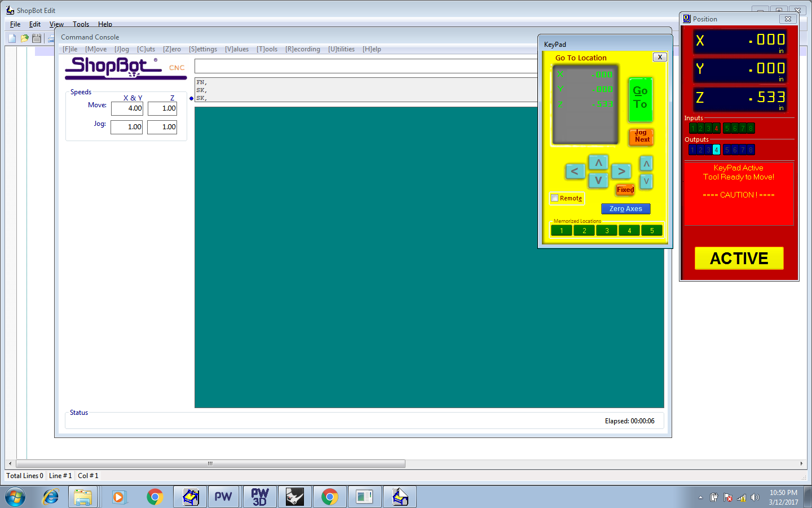Click the KeyPad left arrow jog button
This screenshot has width=812, height=508.
(x=575, y=171)
